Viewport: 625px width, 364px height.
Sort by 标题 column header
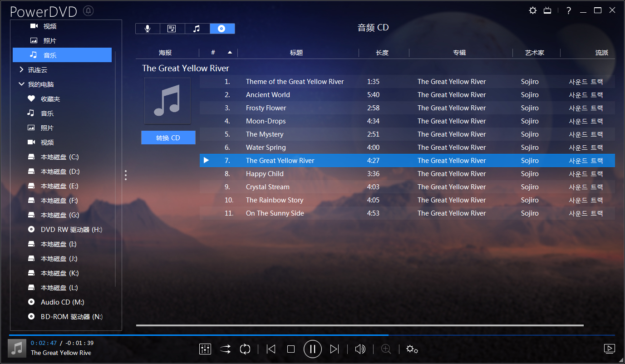[296, 53]
